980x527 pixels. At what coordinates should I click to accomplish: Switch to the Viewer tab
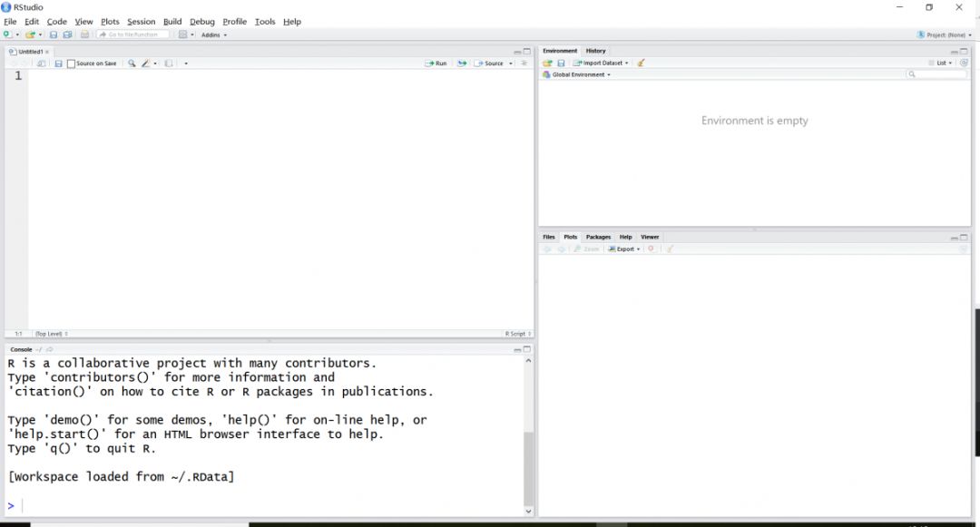click(650, 237)
